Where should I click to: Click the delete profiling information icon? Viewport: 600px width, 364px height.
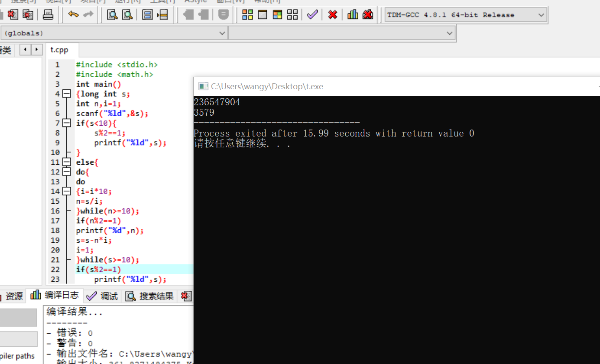pyautogui.click(x=368, y=15)
